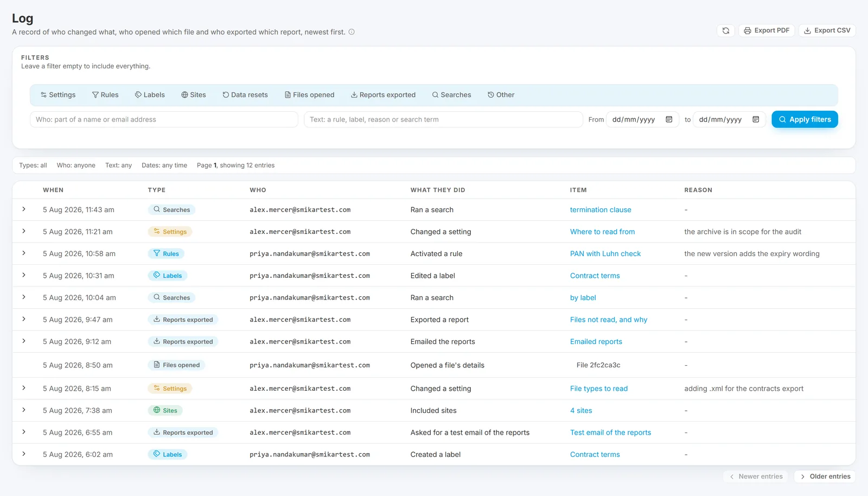Image resolution: width=868 pixels, height=496 pixels.
Task: Click the Apply filters button
Action: point(805,119)
